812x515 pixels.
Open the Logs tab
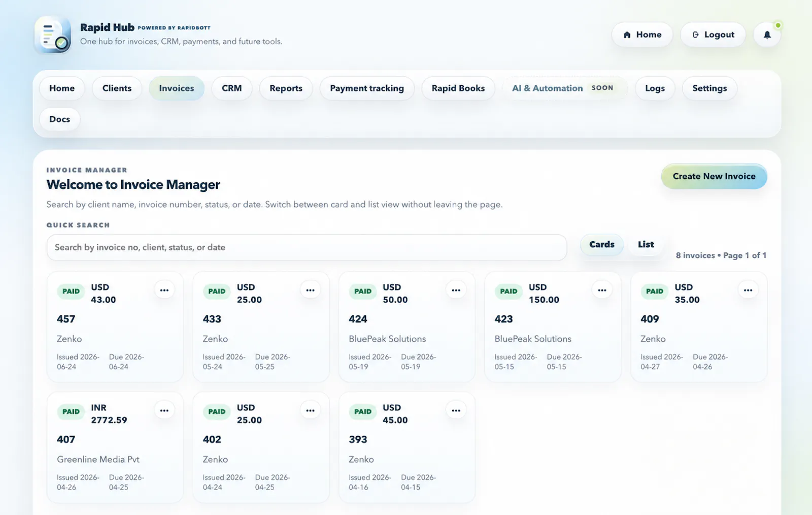coord(655,88)
